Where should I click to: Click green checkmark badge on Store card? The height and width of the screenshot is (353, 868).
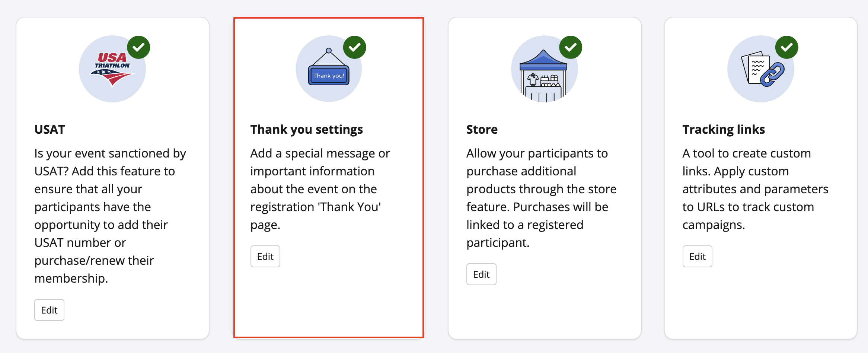pos(571,47)
